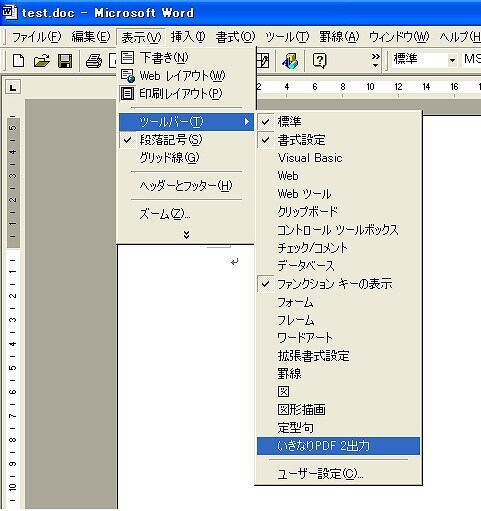This screenshot has width=481, height=511.
Task: Click the tables and borders pencil icon
Action: (x=263, y=61)
